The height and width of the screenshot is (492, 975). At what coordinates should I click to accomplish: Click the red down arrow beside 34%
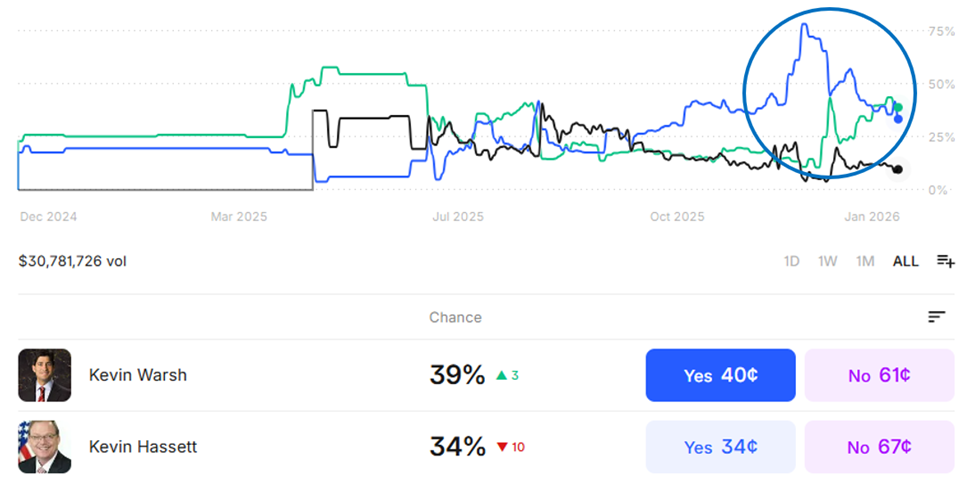[503, 447]
